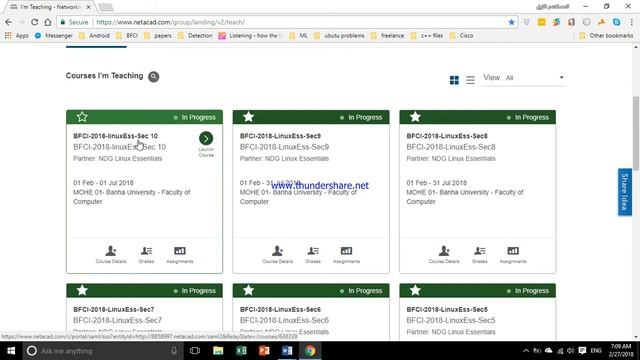
Task: Click Cortana Ask me anything box
Action: tap(102, 351)
